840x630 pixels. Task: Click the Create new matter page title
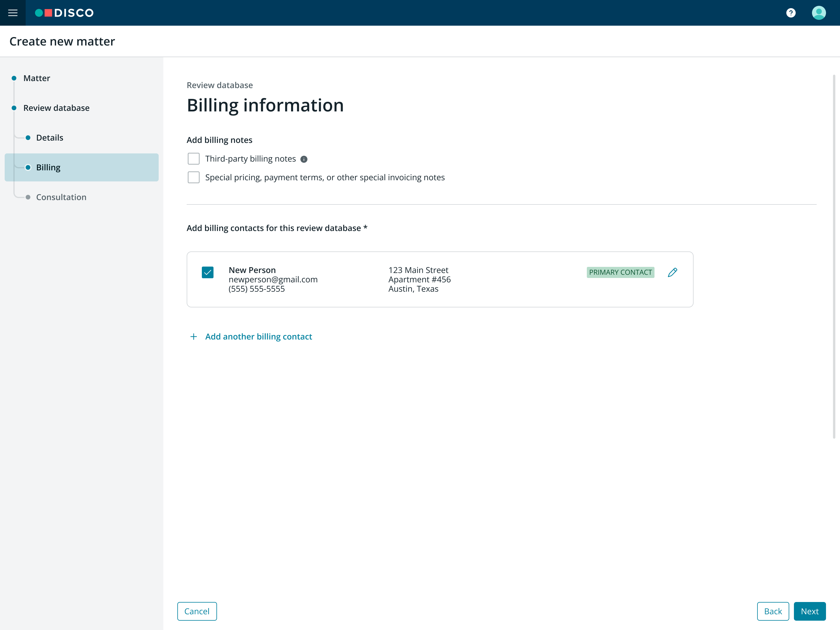tap(62, 41)
